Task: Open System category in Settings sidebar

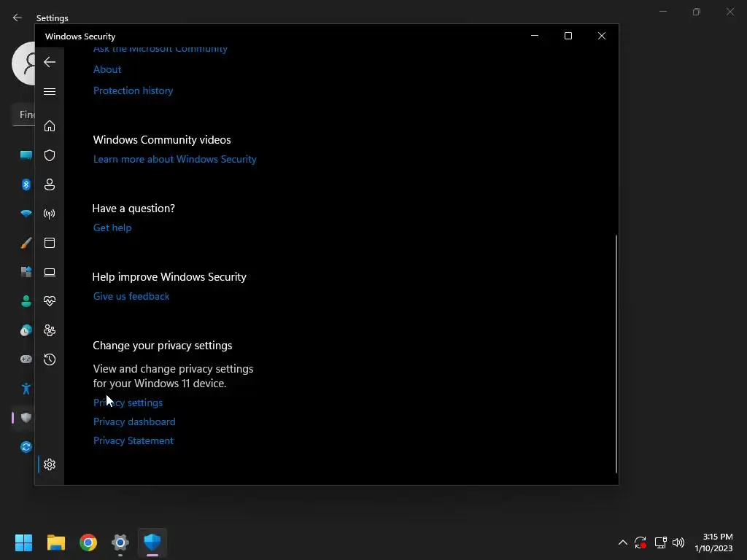Action: pyautogui.click(x=26, y=155)
